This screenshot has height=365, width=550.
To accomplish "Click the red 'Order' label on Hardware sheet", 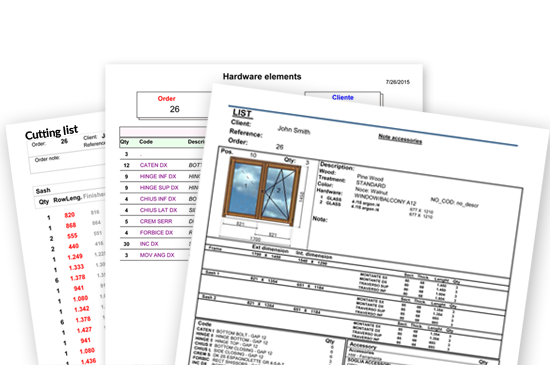I will pos(167,99).
